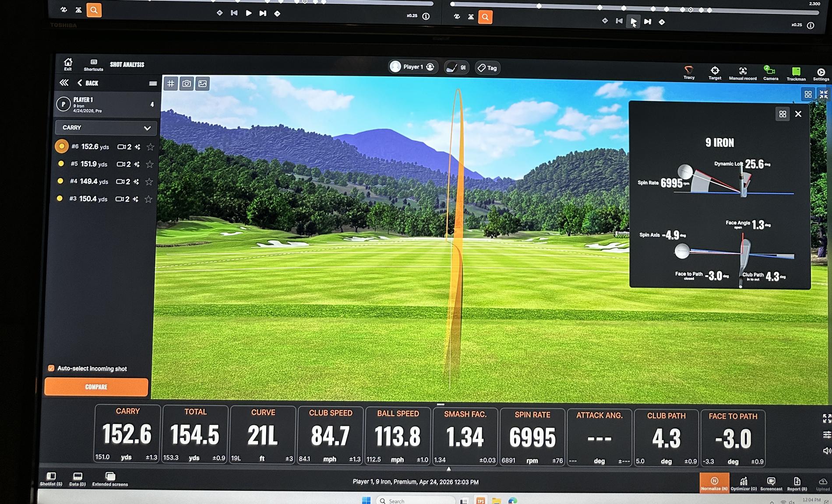
Task: Open the Shotlist (S) tab
Action: [x=51, y=479]
